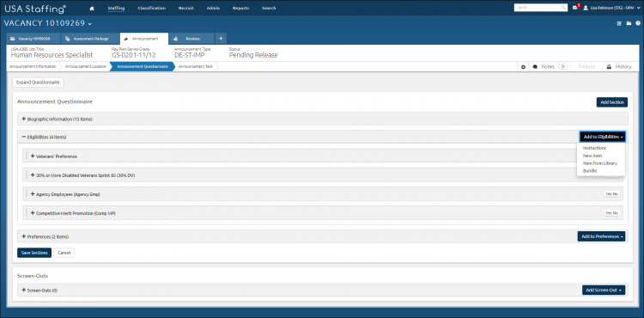Open the help question mark icon
This screenshot has height=318, width=644.
coord(638,23)
